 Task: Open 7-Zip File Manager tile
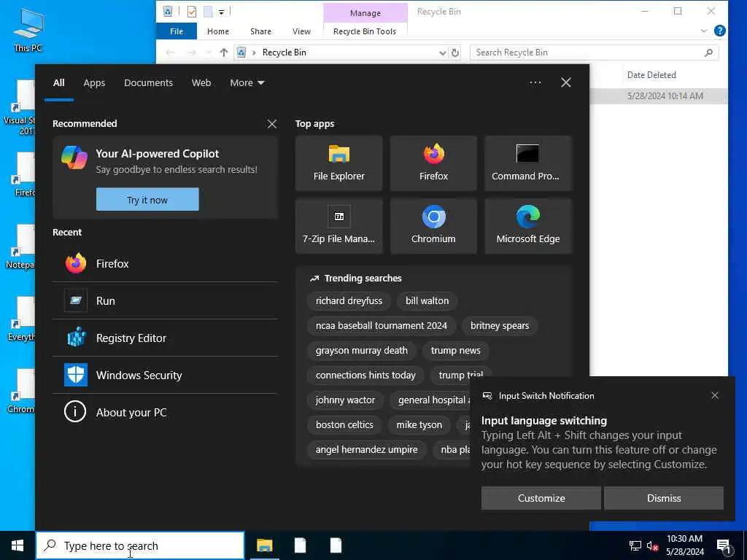point(338,226)
